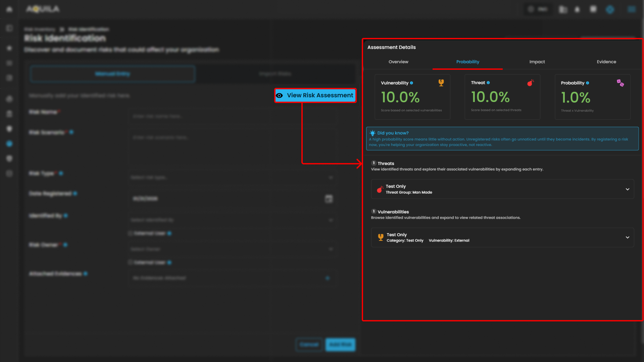Open the calendar picker in Date Registered
Screen dimensions: 644x362
(329, 199)
